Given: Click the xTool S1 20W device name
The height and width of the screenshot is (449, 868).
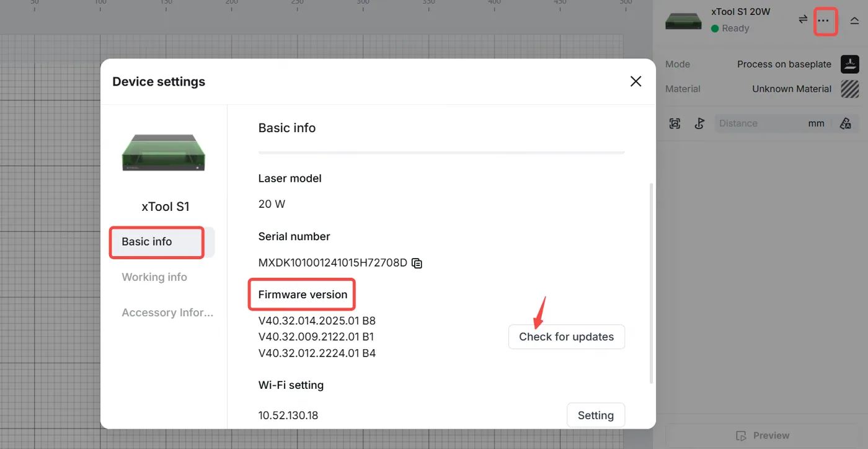Looking at the screenshot, I should pos(741,12).
